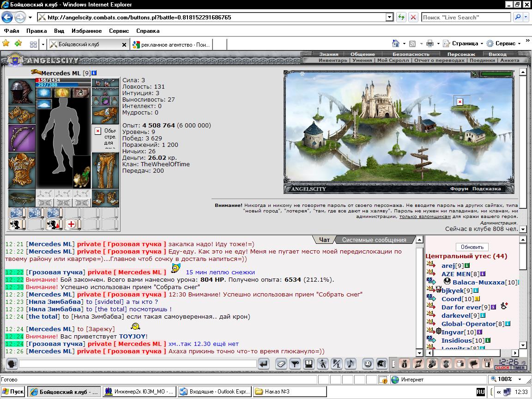The image size is (532, 399).
Task: Click the eraser clear chat icon
Action: click(x=281, y=364)
